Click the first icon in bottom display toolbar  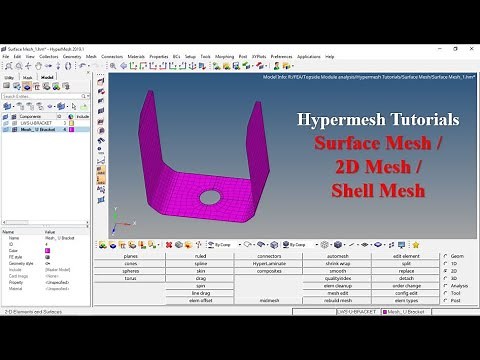point(103,245)
